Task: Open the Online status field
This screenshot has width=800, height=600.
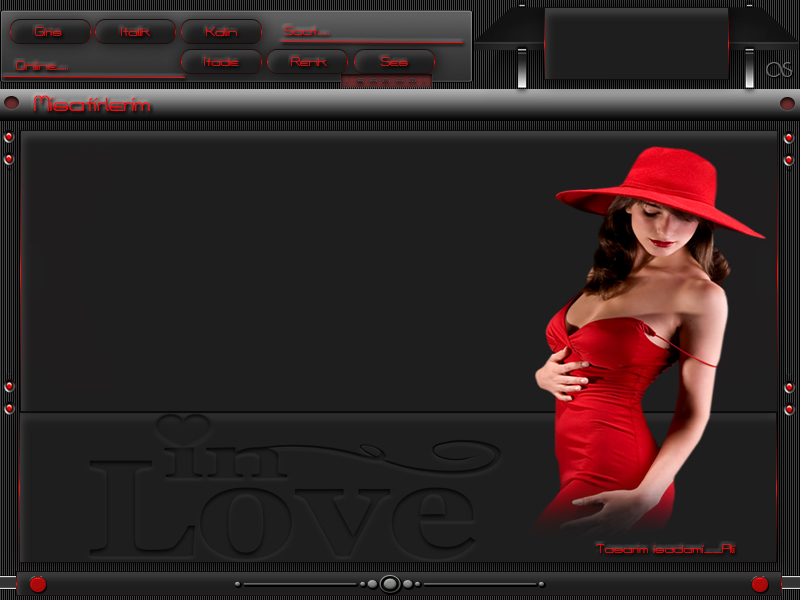Action: coord(94,67)
